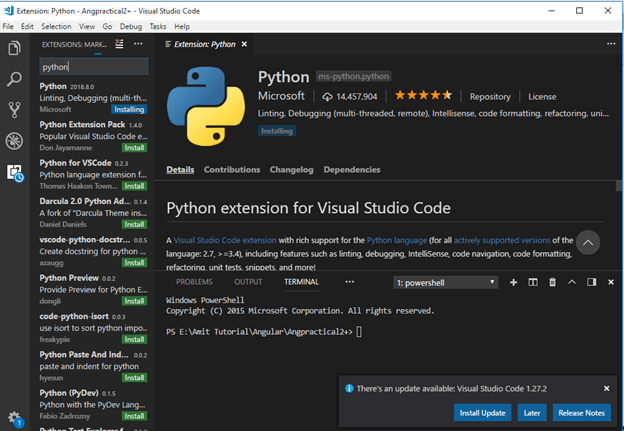Click the Manage gear icon
The width and height of the screenshot is (624, 431).
pos(14,417)
